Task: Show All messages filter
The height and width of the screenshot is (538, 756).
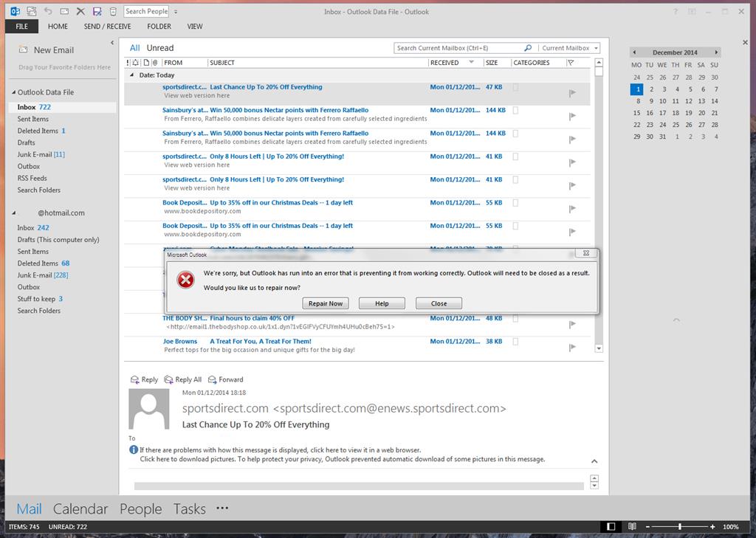Action: [134, 48]
